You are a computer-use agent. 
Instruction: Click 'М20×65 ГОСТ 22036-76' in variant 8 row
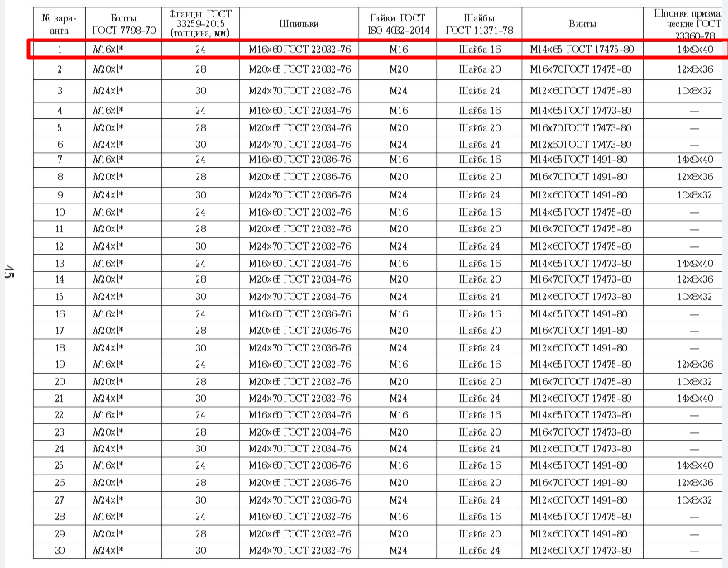click(x=300, y=177)
